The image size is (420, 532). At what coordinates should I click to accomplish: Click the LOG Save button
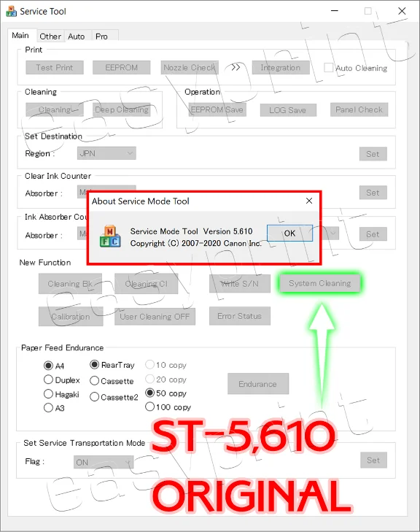288,110
